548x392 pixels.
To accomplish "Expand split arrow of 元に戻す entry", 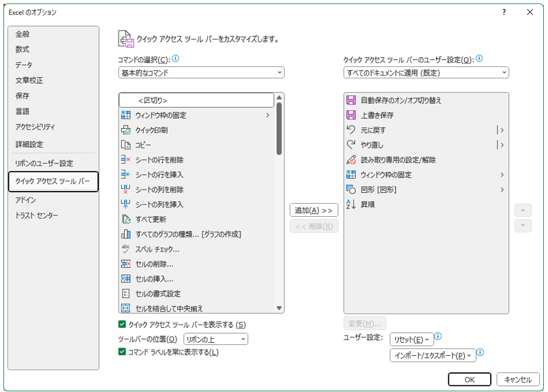I will pos(502,130).
